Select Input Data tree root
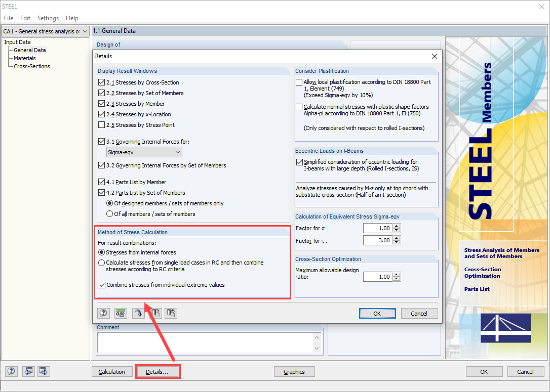Image resolution: width=550 pixels, height=392 pixels. pos(17,42)
